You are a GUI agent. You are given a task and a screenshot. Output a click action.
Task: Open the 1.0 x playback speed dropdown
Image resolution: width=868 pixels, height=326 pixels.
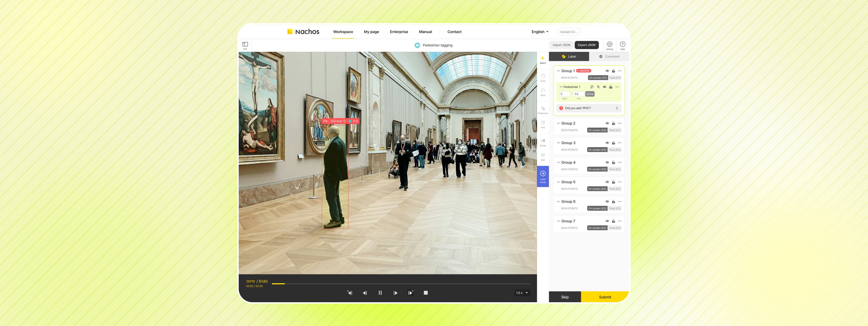point(522,293)
